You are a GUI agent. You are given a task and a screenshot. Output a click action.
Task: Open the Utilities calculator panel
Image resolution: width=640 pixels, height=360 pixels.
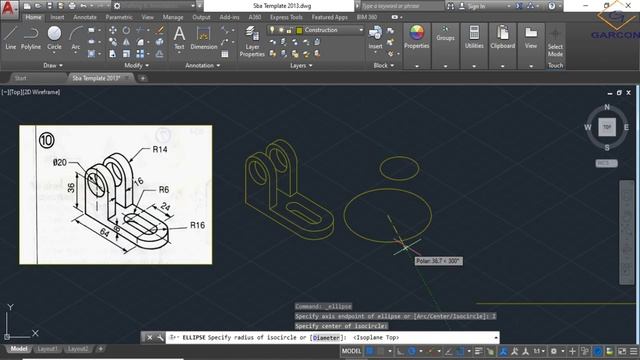click(x=474, y=37)
